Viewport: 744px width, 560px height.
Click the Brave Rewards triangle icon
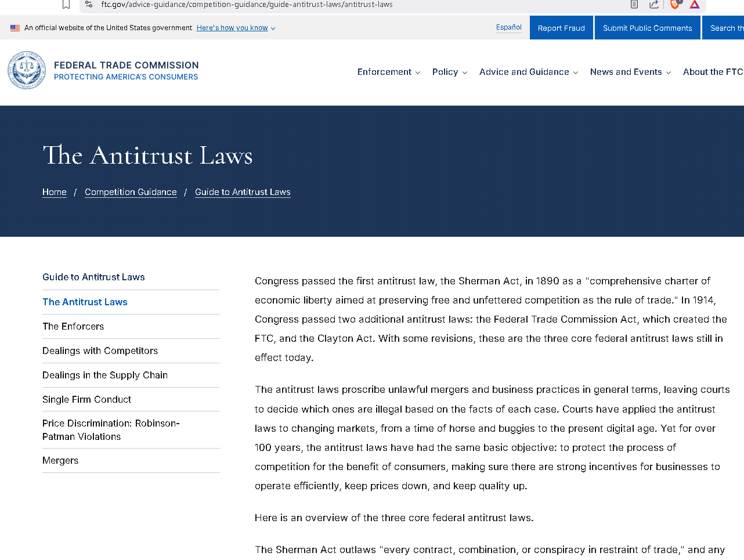tap(695, 5)
